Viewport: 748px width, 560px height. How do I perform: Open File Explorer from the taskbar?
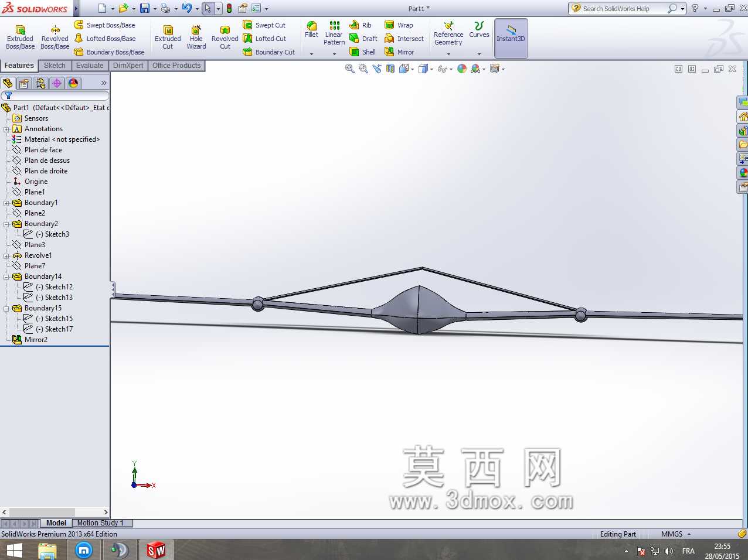point(47,551)
